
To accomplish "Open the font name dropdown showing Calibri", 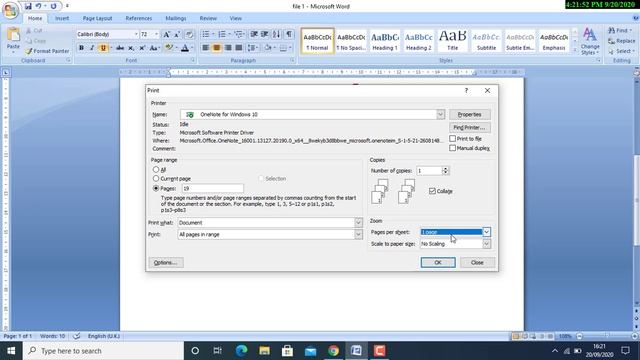I will 136,34.
